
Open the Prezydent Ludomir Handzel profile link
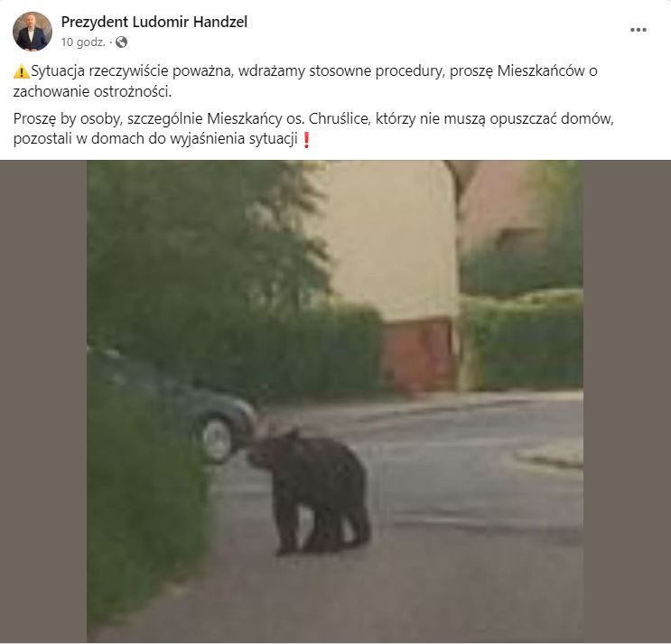pyautogui.click(x=154, y=22)
